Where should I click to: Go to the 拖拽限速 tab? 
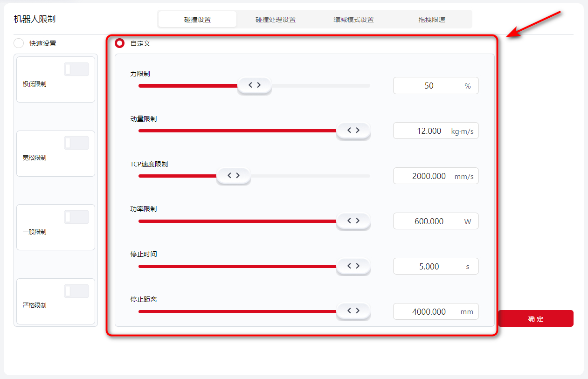(x=432, y=20)
